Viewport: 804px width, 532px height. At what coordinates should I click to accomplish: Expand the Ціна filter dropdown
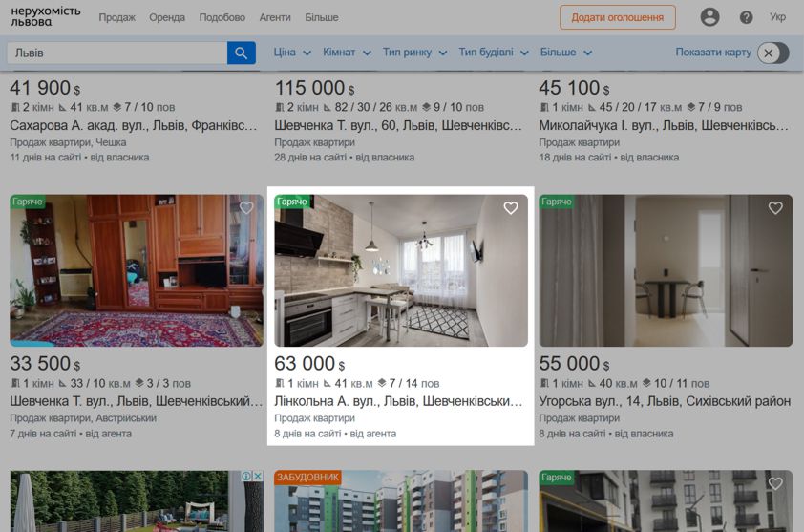(x=292, y=53)
